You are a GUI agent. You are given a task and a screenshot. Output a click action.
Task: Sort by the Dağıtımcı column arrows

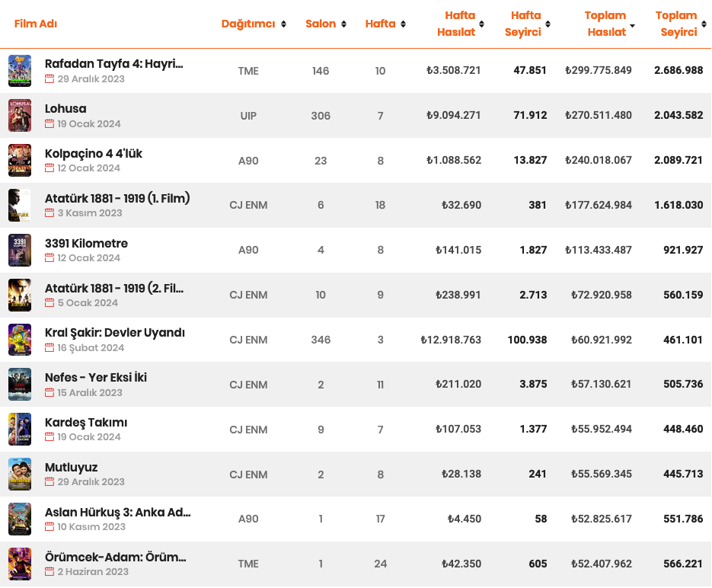283,24
